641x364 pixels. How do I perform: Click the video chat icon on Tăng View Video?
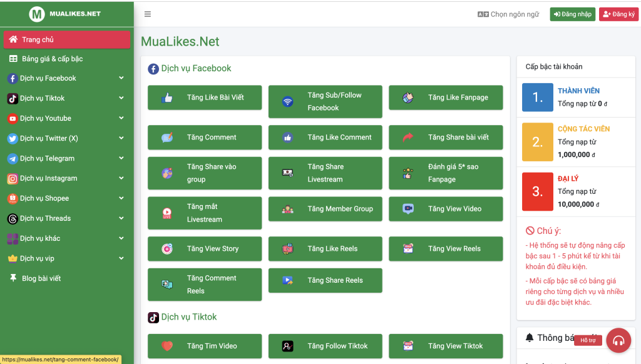tap(408, 209)
